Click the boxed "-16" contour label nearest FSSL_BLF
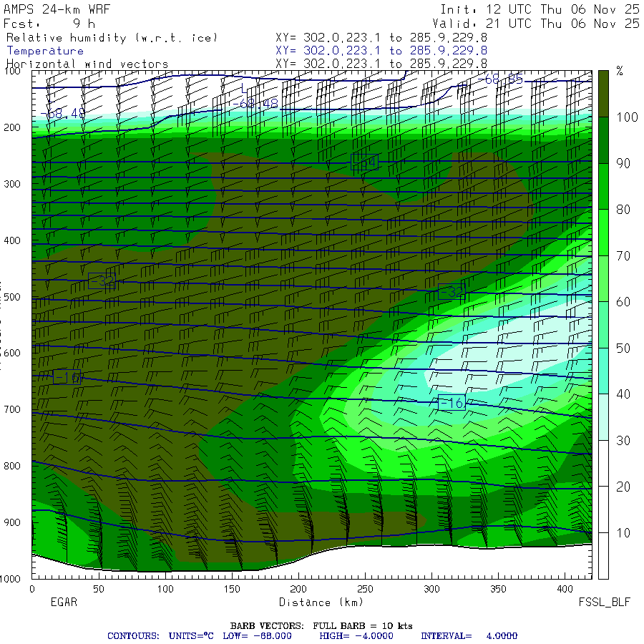Image resolution: width=644 pixels, height=644 pixels. point(452,402)
